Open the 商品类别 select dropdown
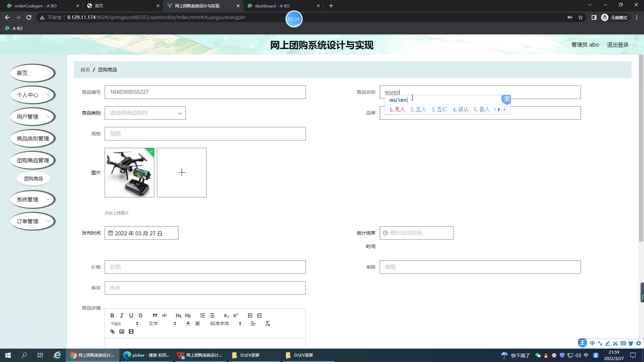The width and height of the screenshot is (644, 362). pos(145,113)
